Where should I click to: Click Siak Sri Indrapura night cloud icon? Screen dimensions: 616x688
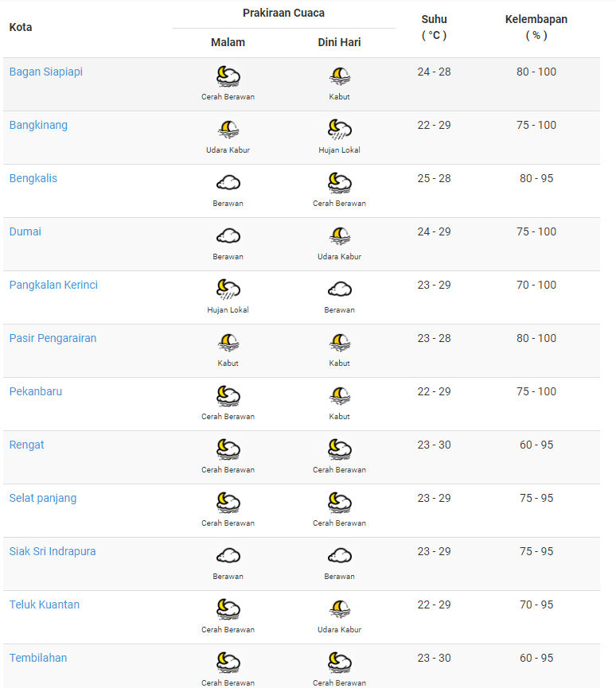(x=228, y=556)
